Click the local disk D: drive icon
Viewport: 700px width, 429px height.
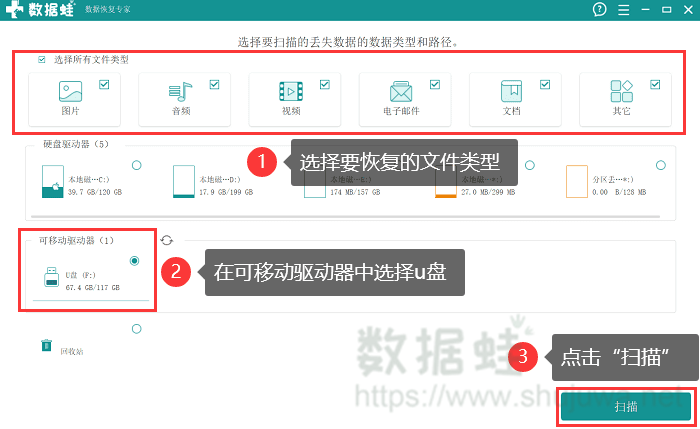click(x=183, y=181)
